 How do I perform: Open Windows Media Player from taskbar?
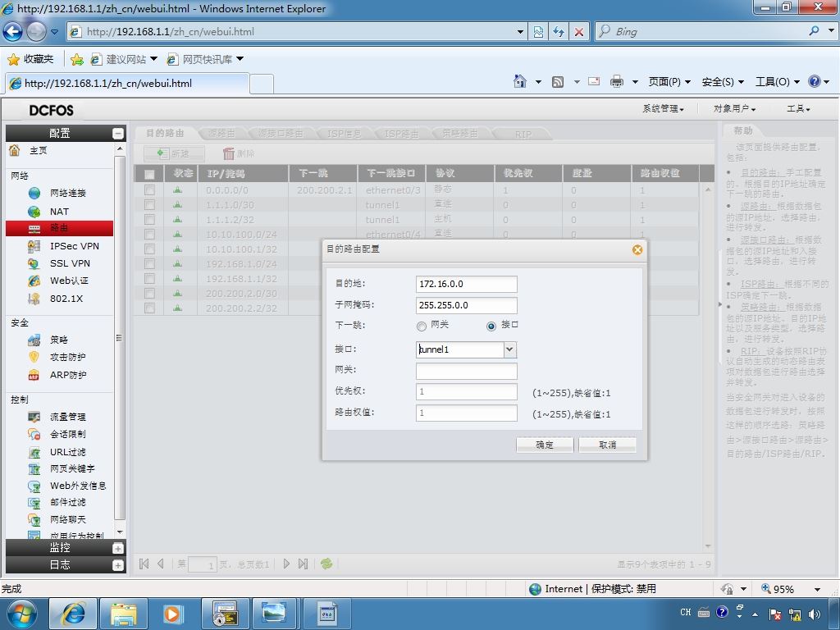(172, 614)
